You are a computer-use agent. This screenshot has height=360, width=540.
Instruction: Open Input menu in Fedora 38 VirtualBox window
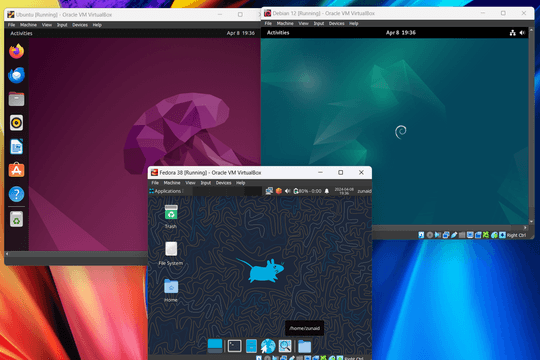[206, 183]
